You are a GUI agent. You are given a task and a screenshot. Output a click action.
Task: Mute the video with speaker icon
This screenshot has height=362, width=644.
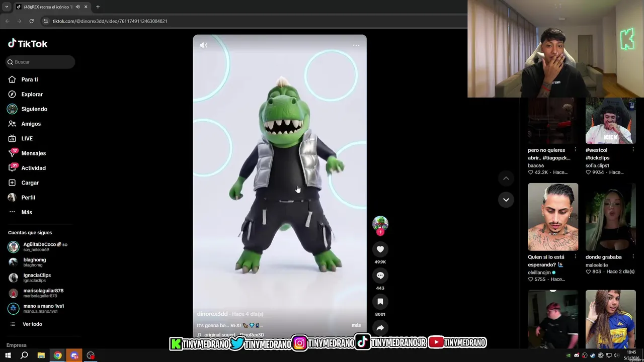pyautogui.click(x=203, y=45)
